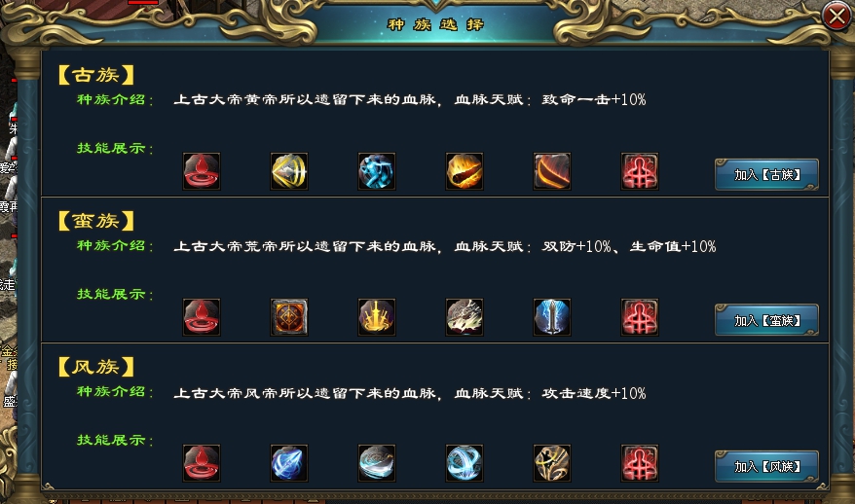Click the 【风族】 race heading
The image size is (855, 504).
point(96,367)
